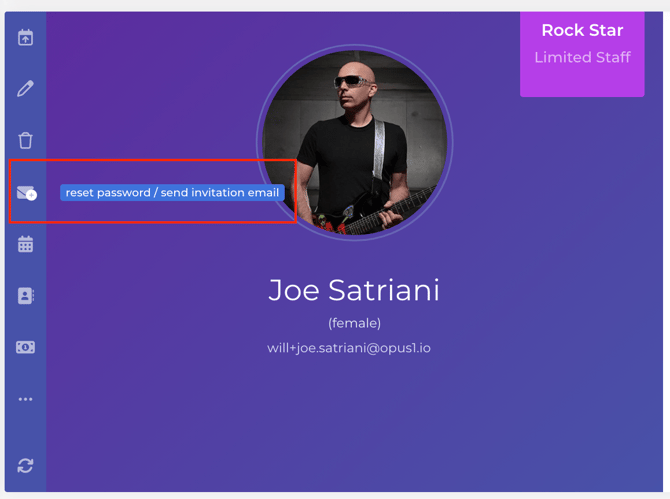Click the (female) gender label
This screenshot has height=499, width=670.
pos(354,323)
